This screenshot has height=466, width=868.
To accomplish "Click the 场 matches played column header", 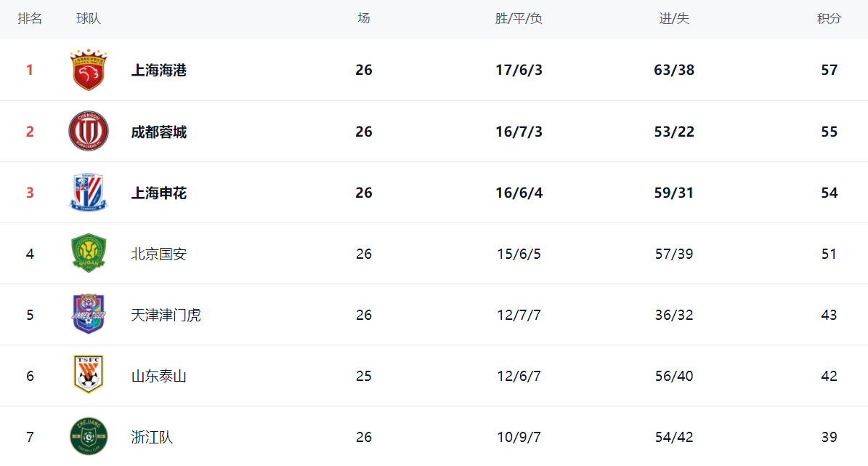I will (x=363, y=19).
